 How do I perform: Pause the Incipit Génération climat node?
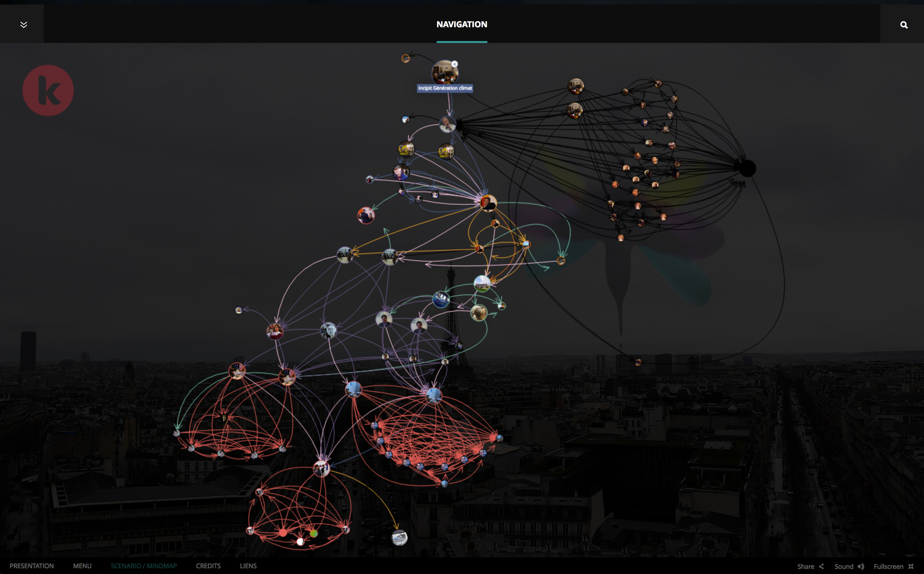pos(454,64)
